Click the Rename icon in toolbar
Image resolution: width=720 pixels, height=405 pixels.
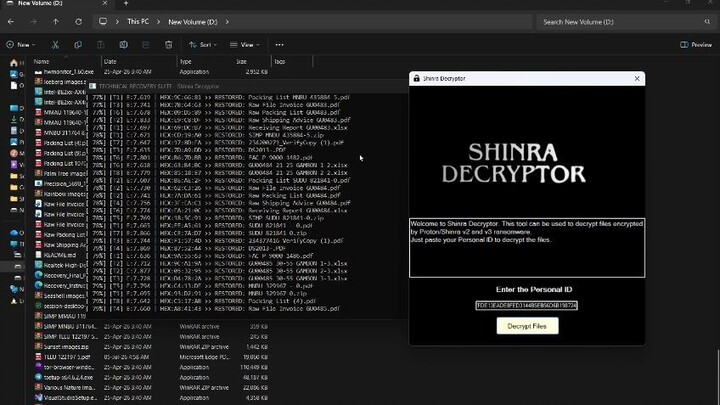tap(124, 45)
